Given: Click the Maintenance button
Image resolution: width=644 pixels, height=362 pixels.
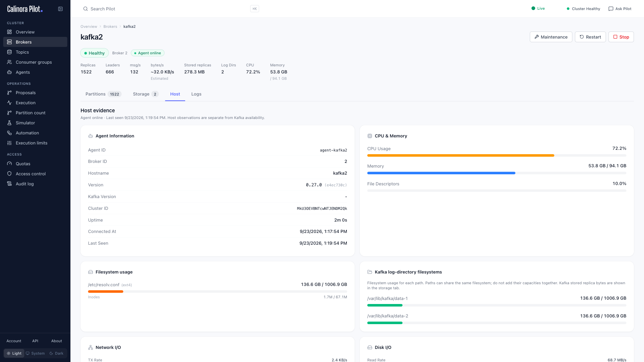Looking at the screenshot, I should point(551,37).
